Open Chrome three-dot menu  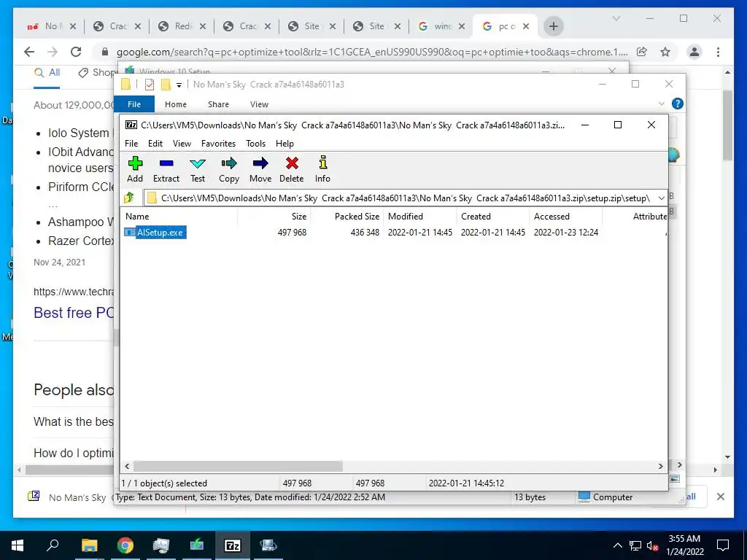click(718, 52)
